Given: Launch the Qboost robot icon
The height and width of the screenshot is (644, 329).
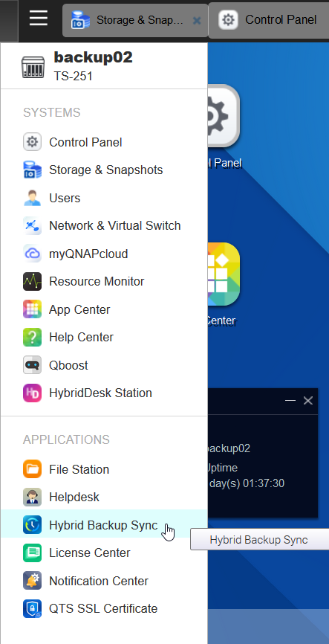Looking at the screenshot, I should coord(32,365).
